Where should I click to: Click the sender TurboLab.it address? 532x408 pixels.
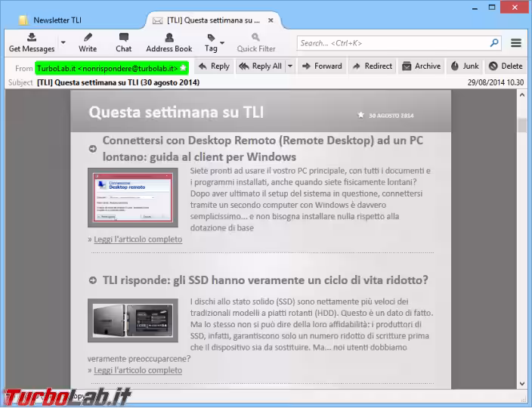pyautogui.click(x=107, y=69)
